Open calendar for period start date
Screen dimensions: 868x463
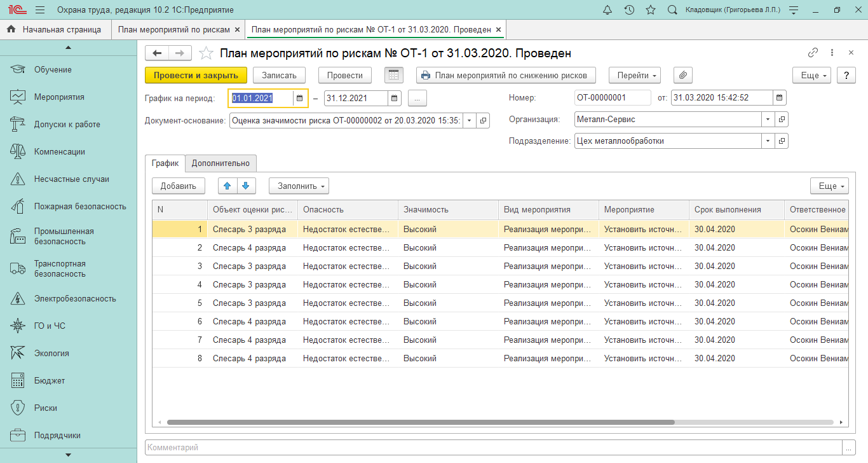coord(300,98)
